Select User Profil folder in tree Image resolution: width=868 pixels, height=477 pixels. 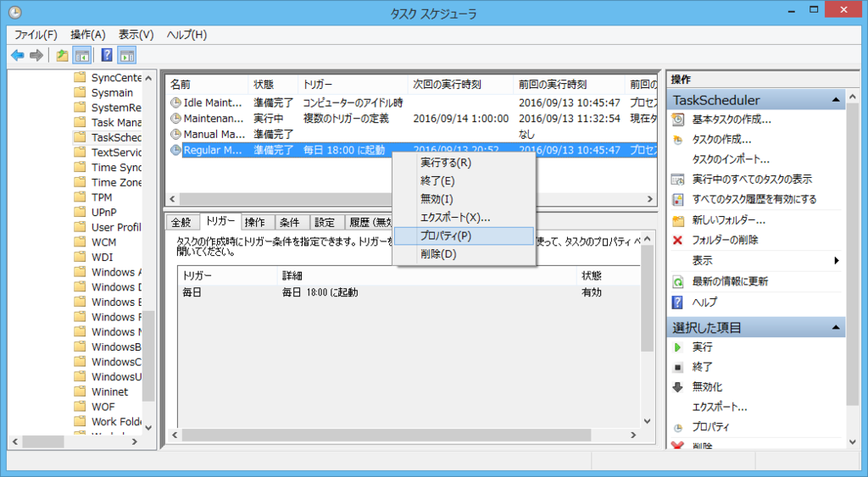click(116, 227)
